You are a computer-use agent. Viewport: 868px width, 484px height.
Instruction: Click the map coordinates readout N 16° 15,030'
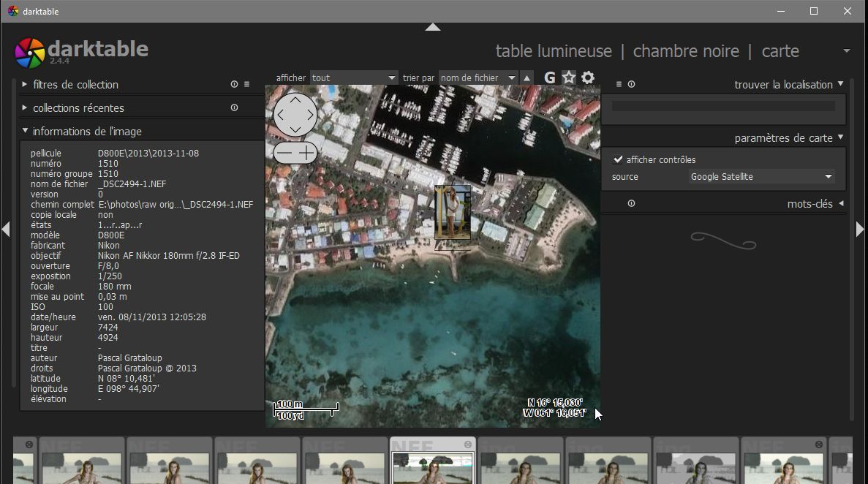pos(555,403)
